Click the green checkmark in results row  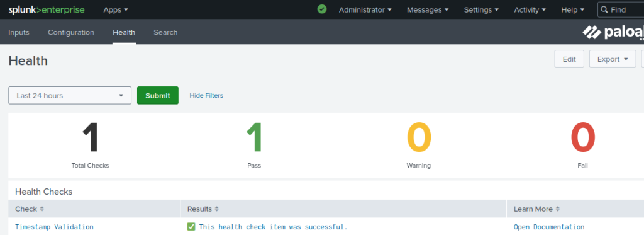click(191, 227)
